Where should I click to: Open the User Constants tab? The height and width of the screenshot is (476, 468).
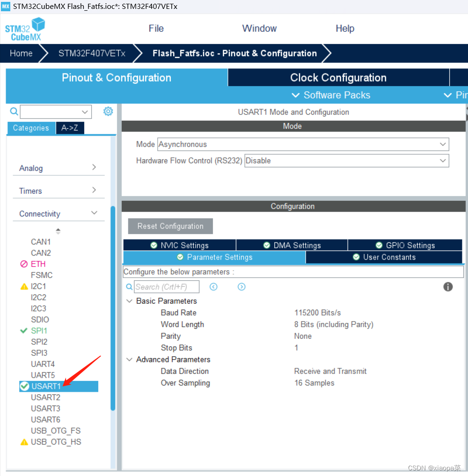(384, 257)
